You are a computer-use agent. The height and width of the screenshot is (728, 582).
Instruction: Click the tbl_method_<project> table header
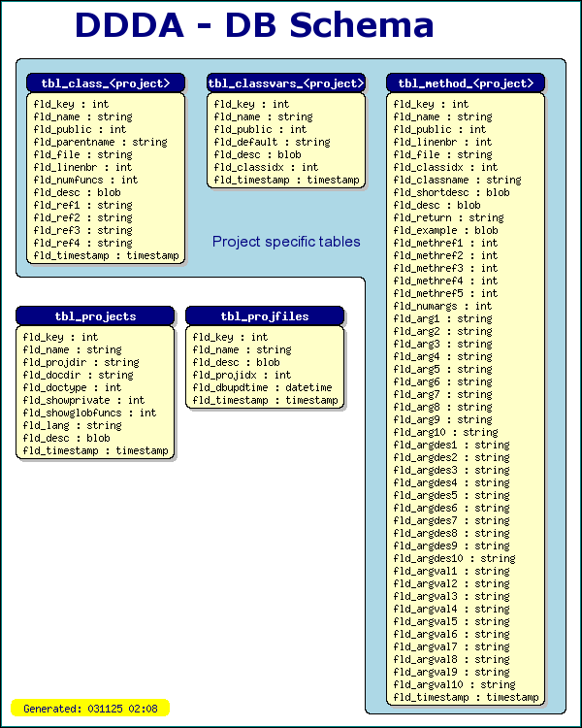point(466,83)
